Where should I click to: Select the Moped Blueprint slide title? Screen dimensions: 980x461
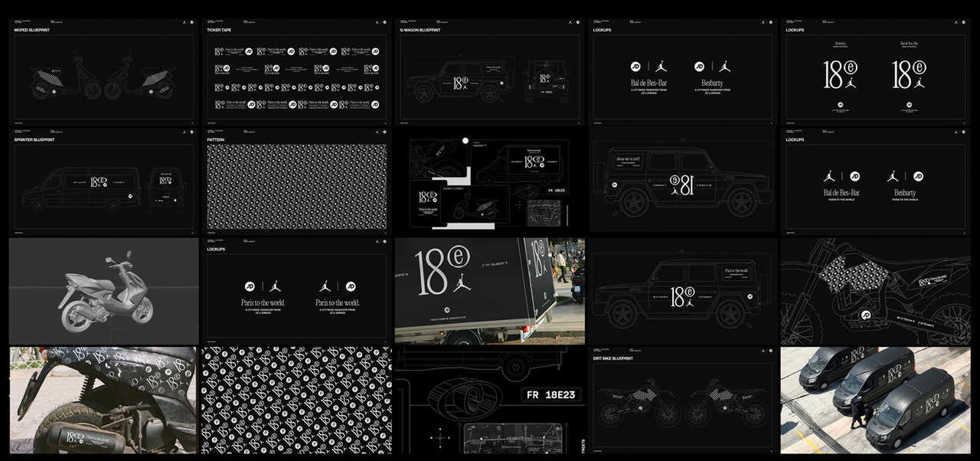coord(31,31)
